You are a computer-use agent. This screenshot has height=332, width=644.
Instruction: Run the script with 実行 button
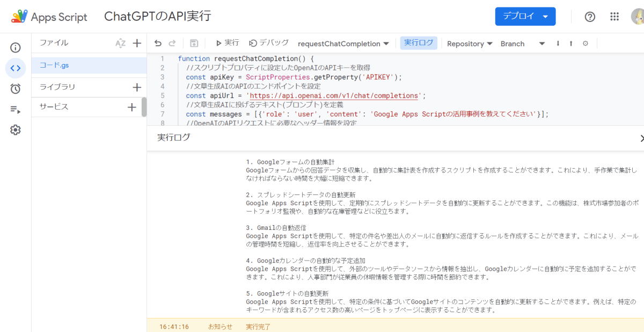pos(227,43)
